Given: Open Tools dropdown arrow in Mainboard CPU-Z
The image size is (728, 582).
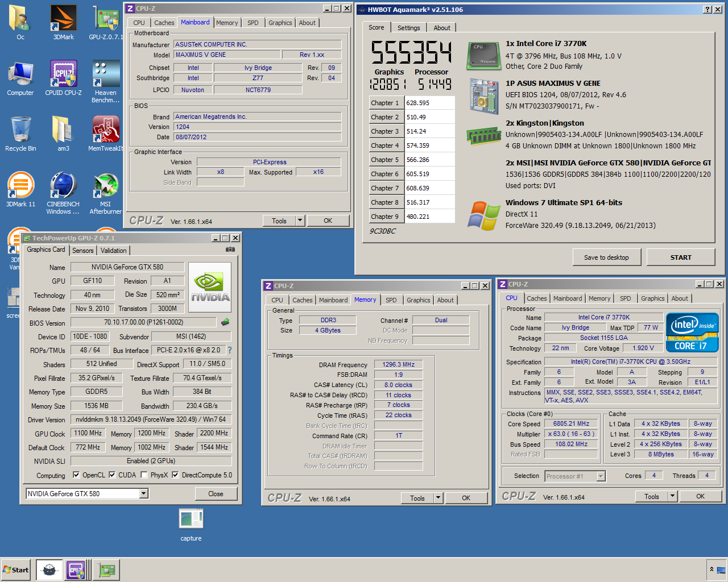Looking at the screenshot, I should tap(300, 221).
